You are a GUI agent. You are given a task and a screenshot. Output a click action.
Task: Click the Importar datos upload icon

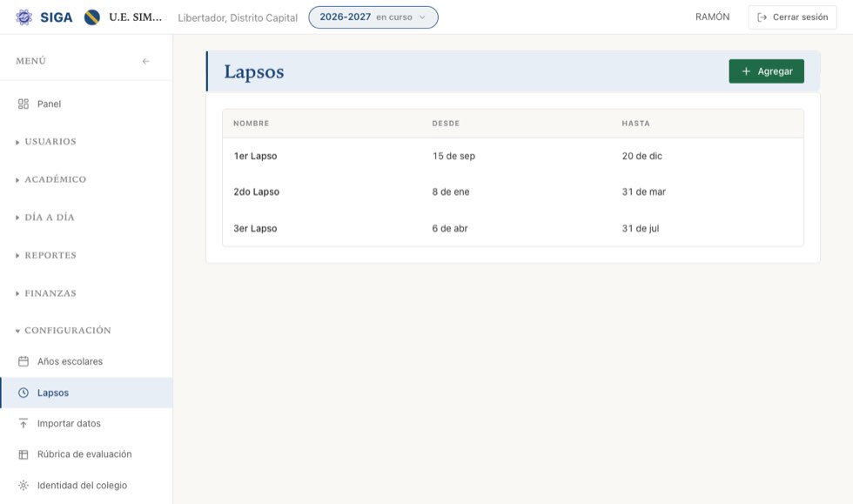24,423
